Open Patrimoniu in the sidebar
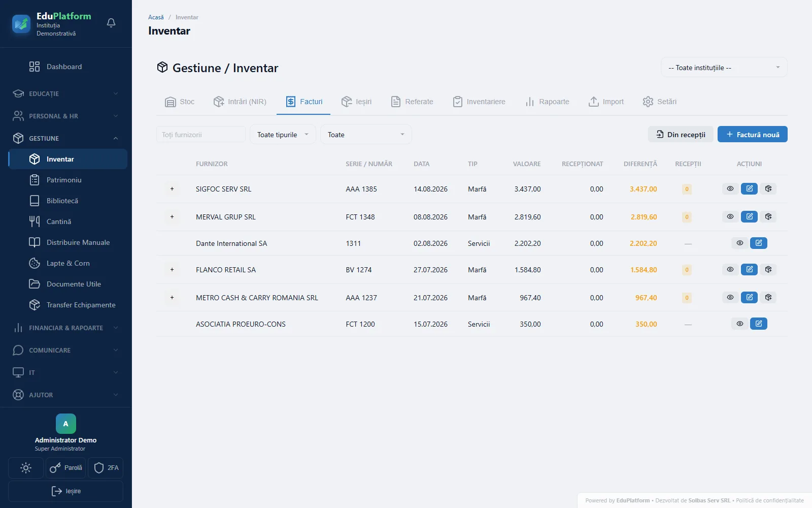Viewport: 812px width, 508px height. pos(68,180)
